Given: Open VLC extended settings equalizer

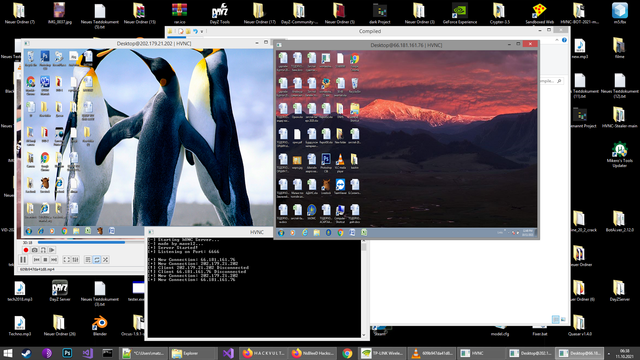Looking at the screenshot, I should point(76,260).
